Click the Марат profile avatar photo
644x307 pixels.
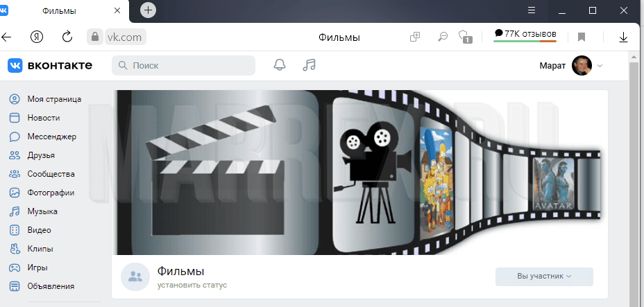point(582,66)
